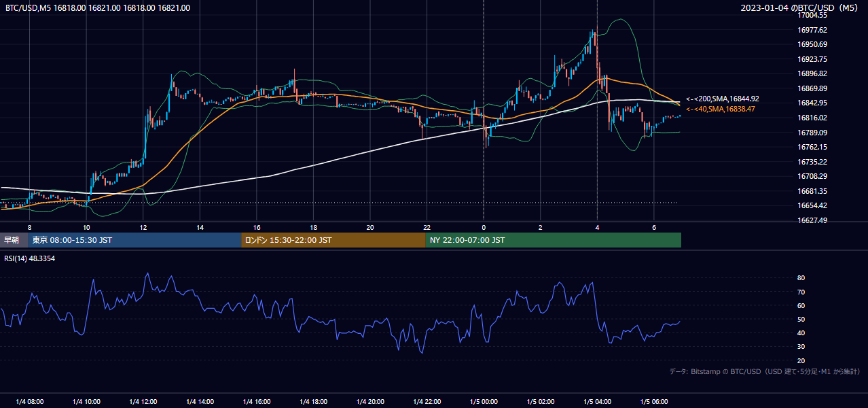The image size is (868, 408).
Task: Click price axis value 16789.09
Action: [812, 133]
